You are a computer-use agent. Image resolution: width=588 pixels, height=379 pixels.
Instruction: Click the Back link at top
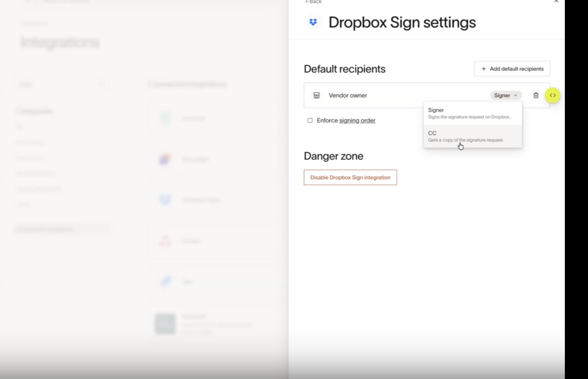(x=313, y=2)
